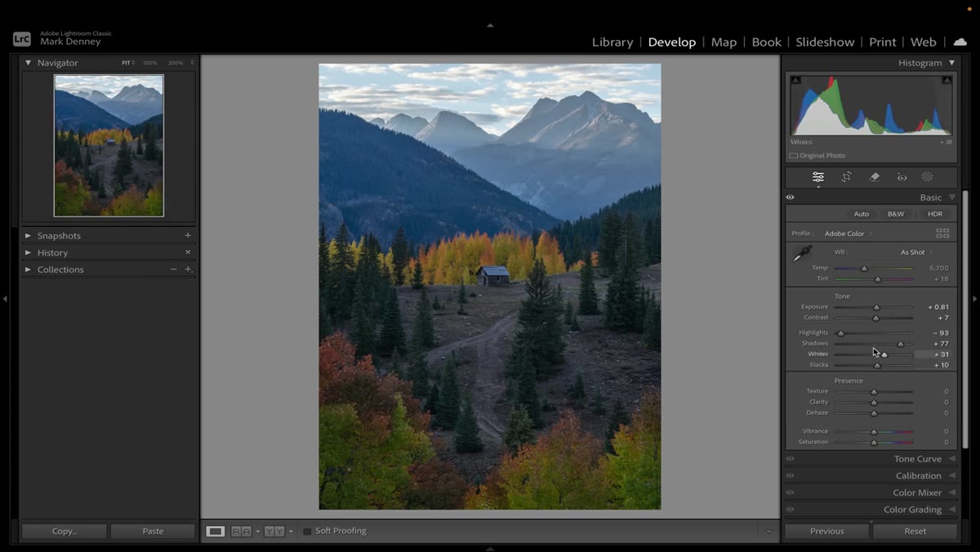Click the Copy... settings button
This screenshot has height=552, width=980.
65,531
